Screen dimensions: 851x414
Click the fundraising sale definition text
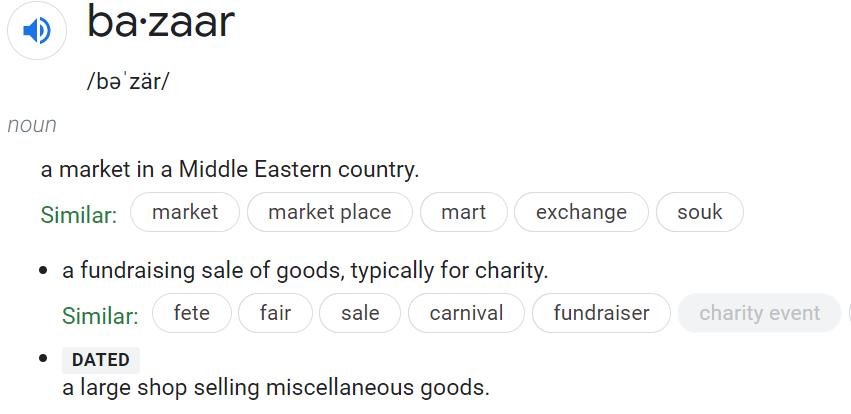coord(305,270)
